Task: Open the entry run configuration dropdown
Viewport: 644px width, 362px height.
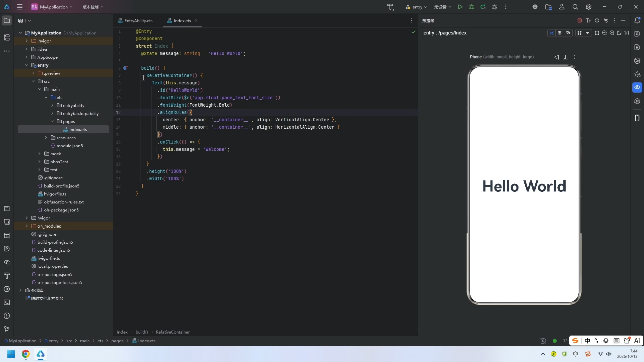Action: point(416,7)
